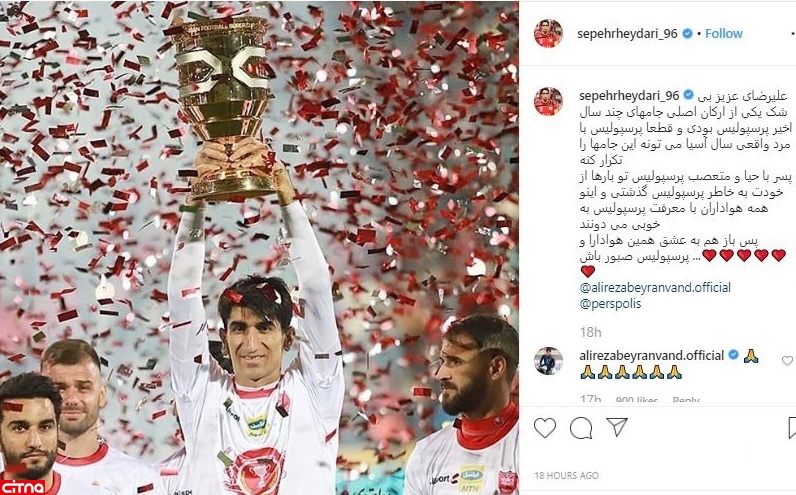Open alirezabeyranvand.official commenter avatar
This screenshot has width=796, height=495.
pos(548,361)
